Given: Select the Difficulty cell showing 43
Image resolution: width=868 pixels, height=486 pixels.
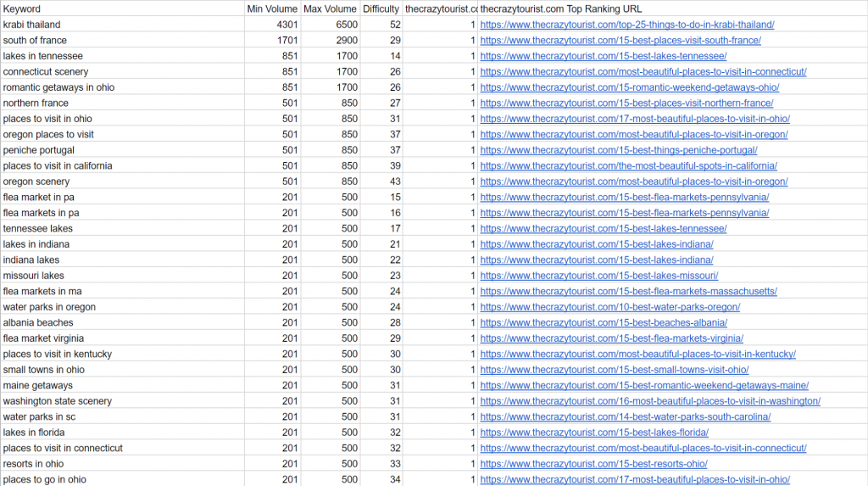Looking at the screenshot, I should (x=381, y=182).
